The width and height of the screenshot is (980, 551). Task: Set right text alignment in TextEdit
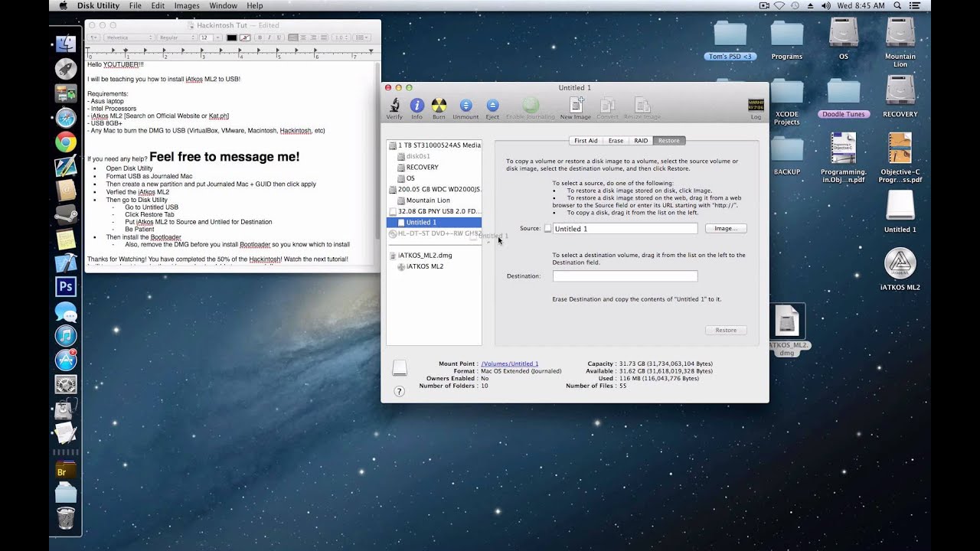tap(312, 37)
